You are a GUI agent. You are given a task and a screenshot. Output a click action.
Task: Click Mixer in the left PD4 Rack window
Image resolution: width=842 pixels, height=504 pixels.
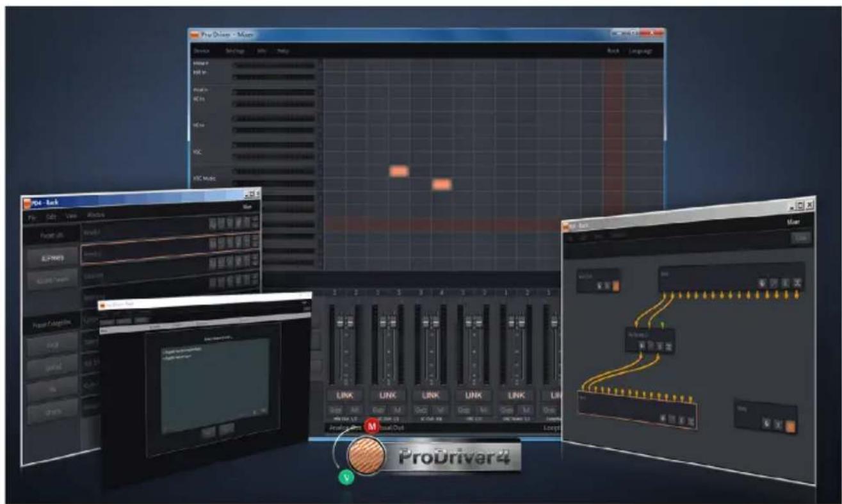pos(247,206)
